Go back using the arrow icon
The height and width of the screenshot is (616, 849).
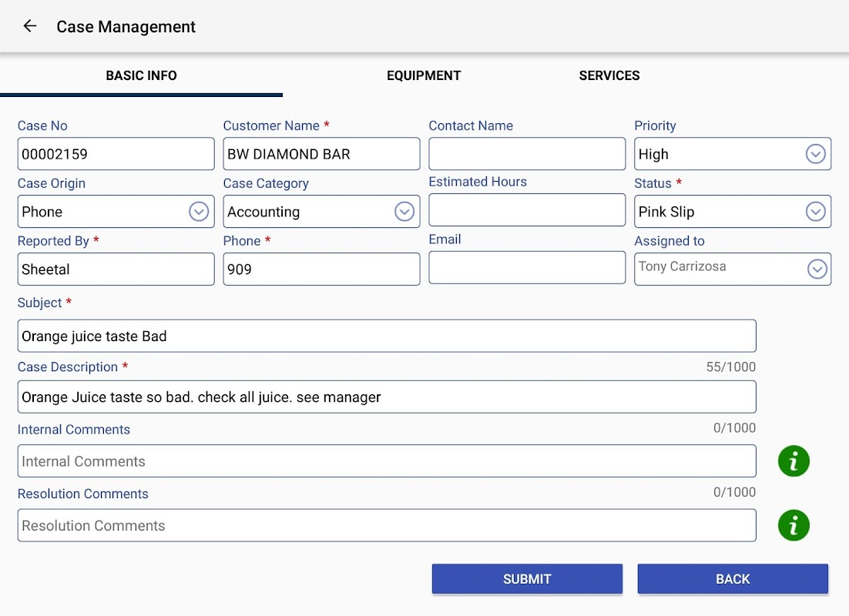[x=30, y=26]
